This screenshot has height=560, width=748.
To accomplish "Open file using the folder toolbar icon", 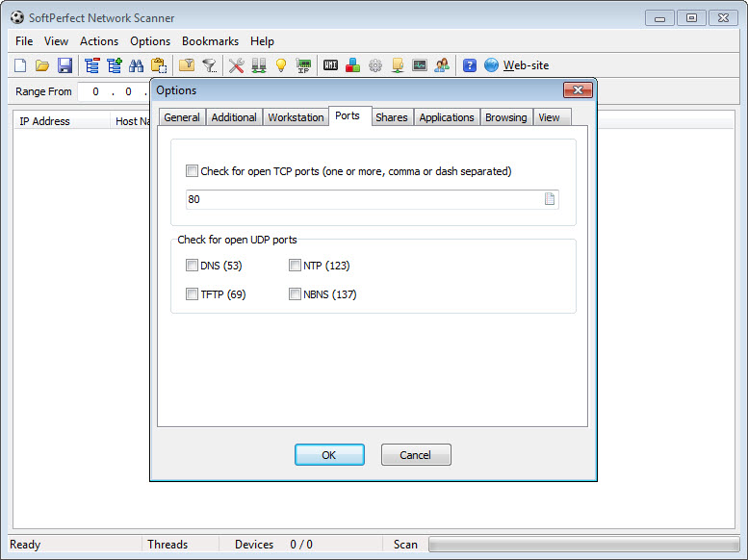I will click(42, 65).
